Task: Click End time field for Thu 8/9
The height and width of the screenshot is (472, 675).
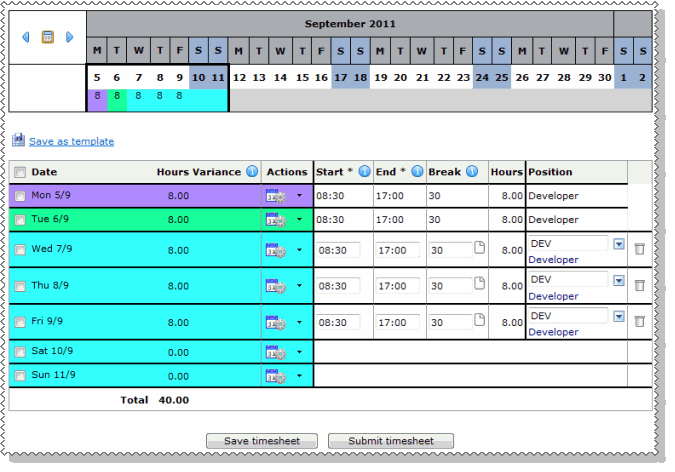Action: [398, 286]
